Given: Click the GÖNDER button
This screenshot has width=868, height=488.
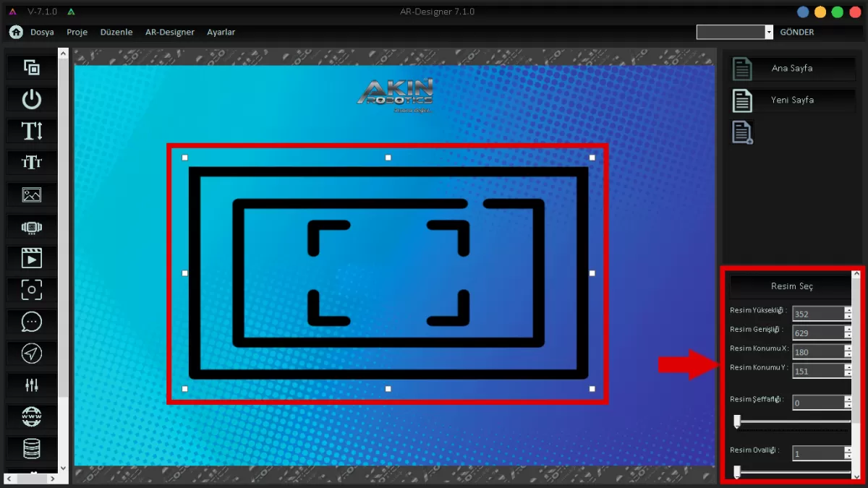Looking at the screenshot, I should tap(796, 33).
